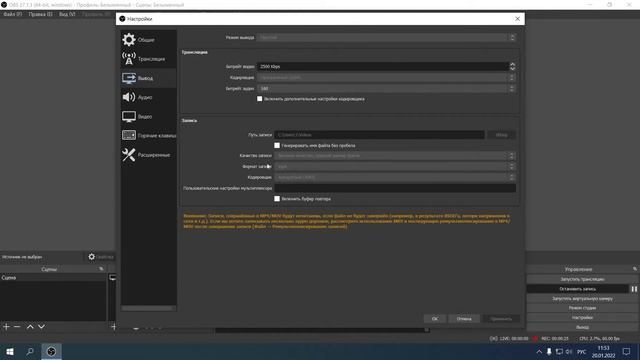Click Browse next to recording path
The image size is (640, 360).
click(502, 135)
